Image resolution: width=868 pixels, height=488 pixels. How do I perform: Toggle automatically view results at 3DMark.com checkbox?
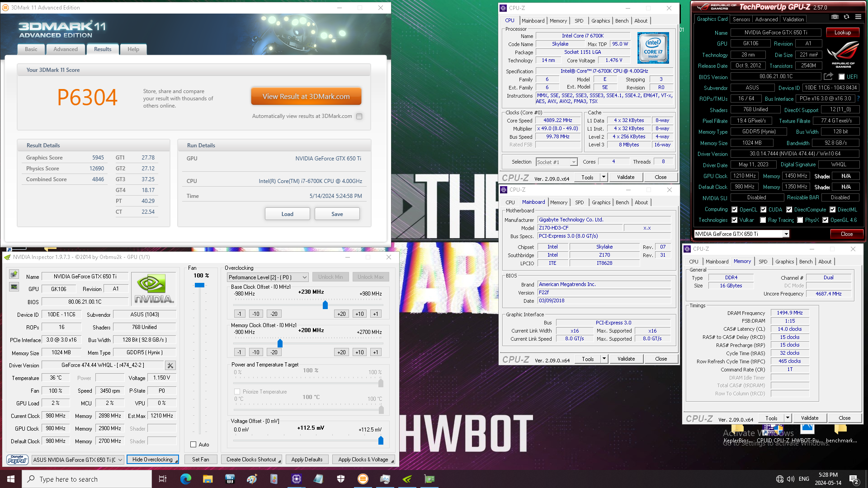pos(359,116)
